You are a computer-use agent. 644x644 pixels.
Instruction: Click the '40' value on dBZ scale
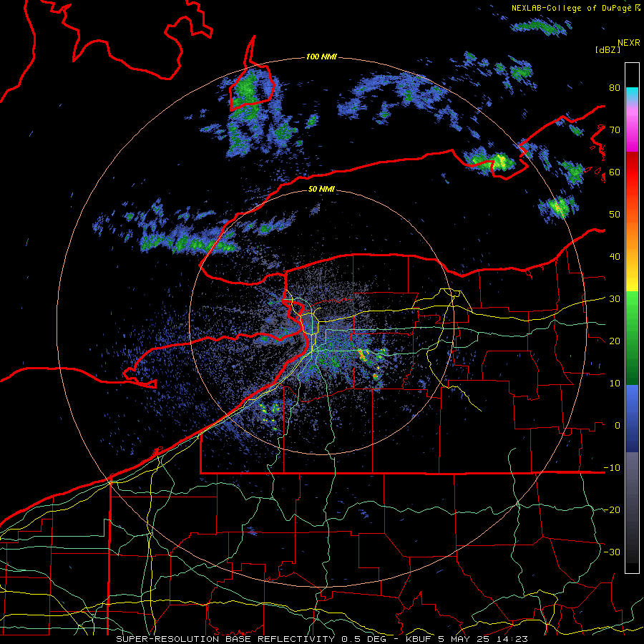[x=615, y=257]
